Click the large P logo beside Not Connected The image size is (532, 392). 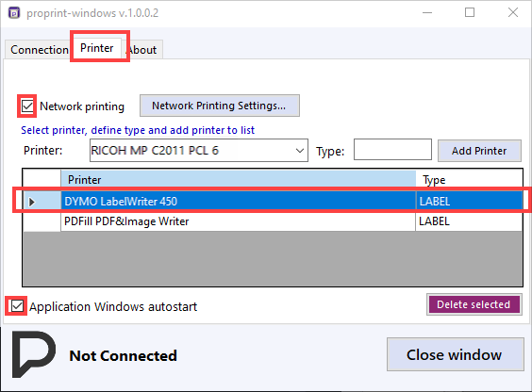(x=34, y=354)
